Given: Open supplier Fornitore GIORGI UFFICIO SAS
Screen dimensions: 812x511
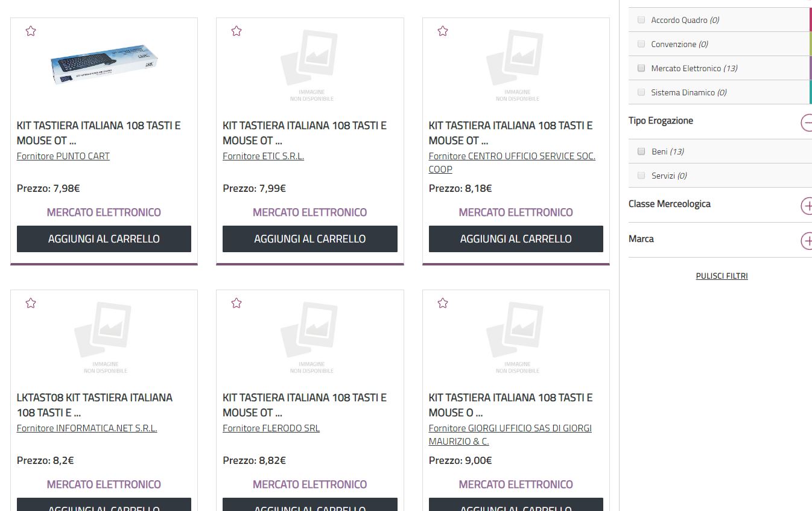Looking at the screenshot, I should 510,435.
